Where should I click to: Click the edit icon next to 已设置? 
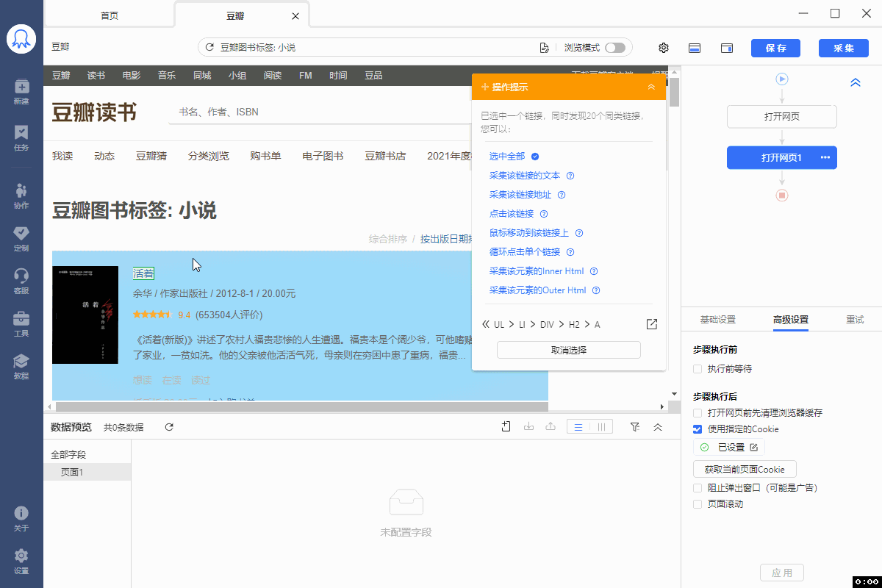coord(753,447)
